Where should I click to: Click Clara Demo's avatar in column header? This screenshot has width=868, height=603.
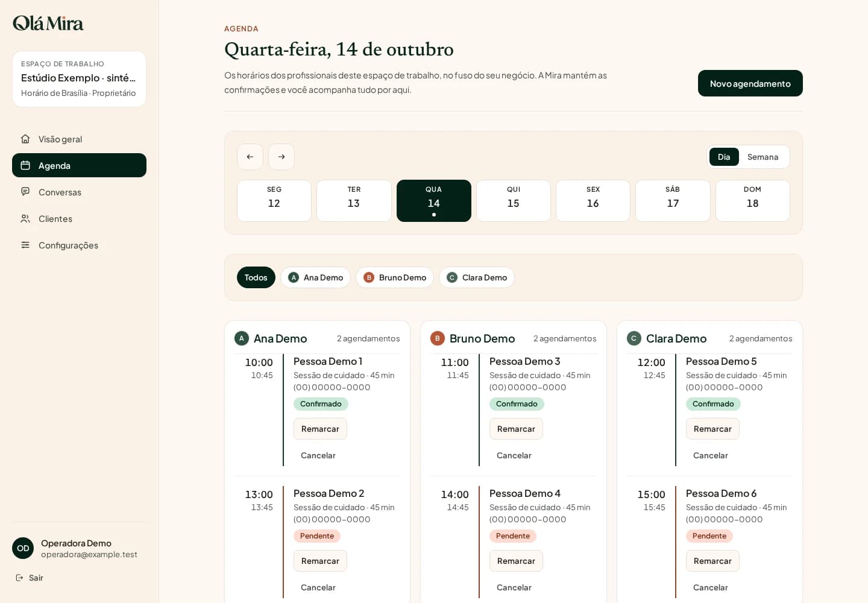point(634,338)
